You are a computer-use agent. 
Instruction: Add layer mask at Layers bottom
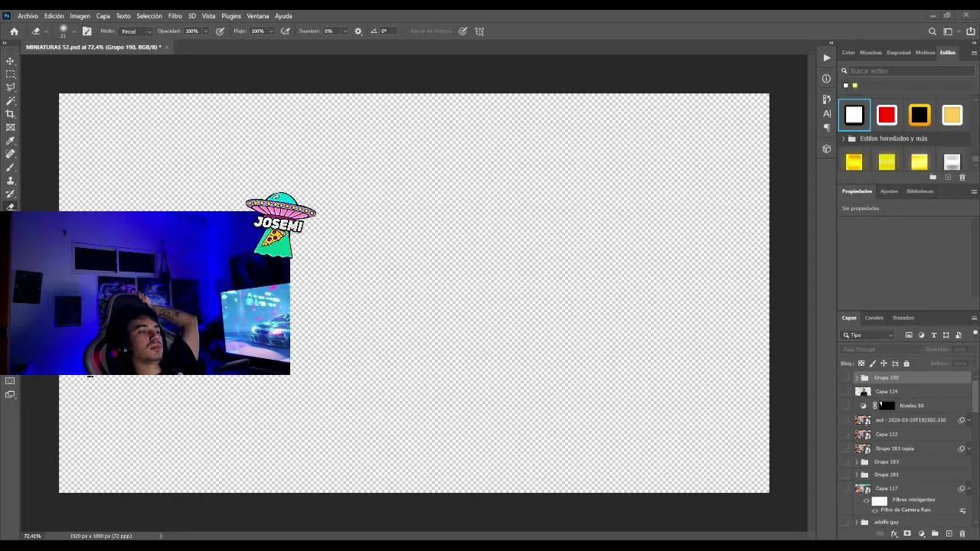coord(907,533)
